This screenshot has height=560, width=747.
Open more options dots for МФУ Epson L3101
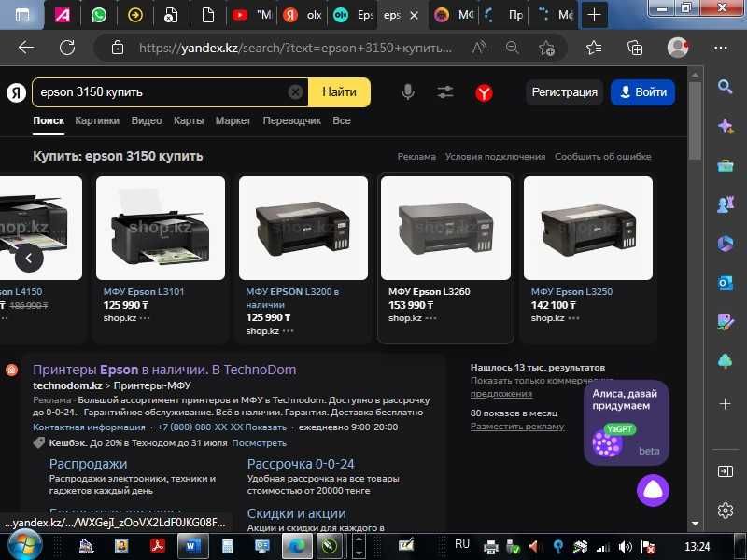tap(145, 317)
